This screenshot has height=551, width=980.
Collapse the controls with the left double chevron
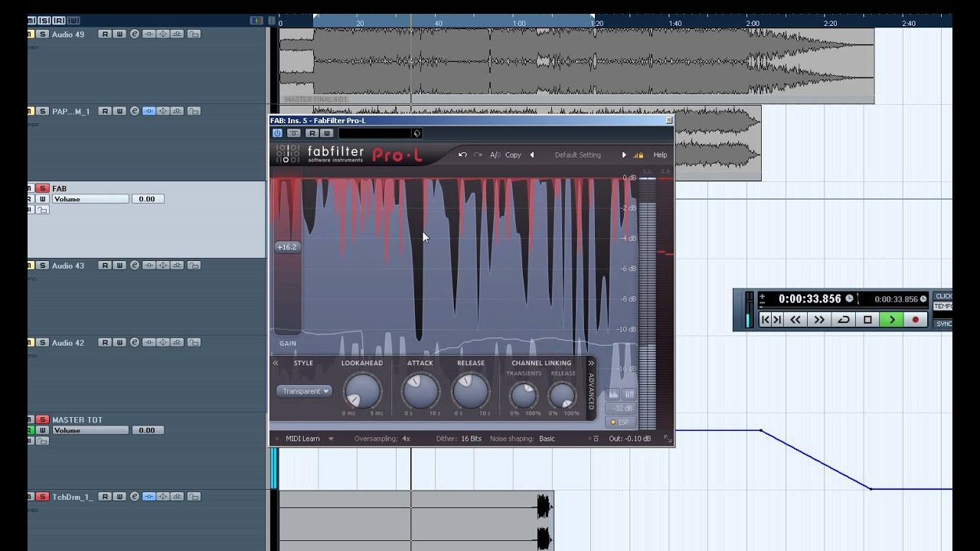point(276,363)
